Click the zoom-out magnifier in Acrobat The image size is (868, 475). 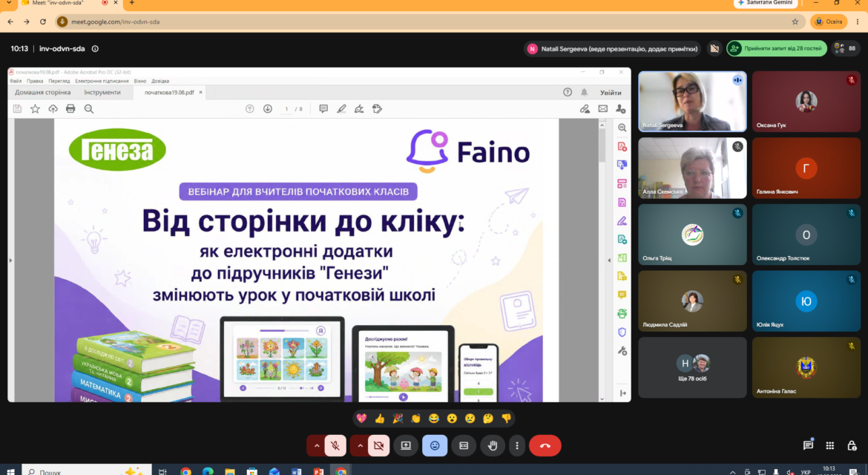[x=88, y=109]
